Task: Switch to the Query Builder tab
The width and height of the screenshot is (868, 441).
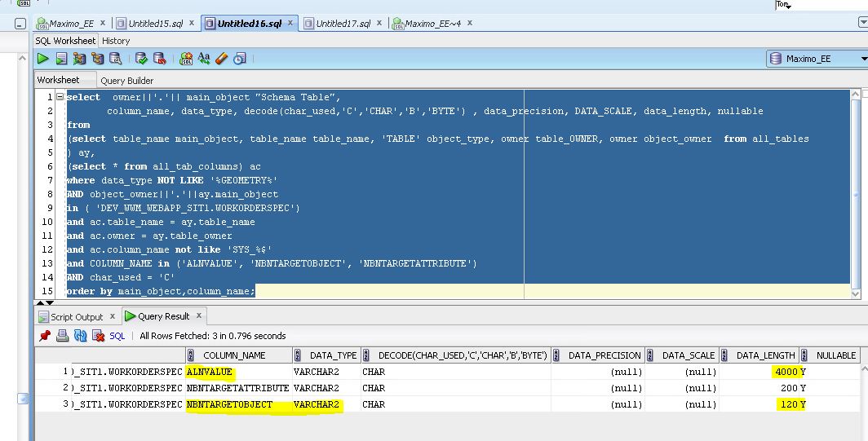Action: [x=126, y=81]
